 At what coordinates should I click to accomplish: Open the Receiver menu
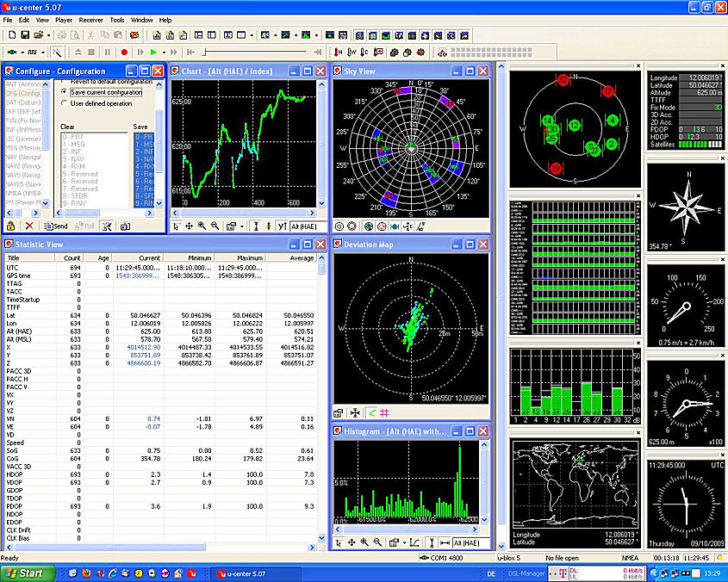point(91,20)
